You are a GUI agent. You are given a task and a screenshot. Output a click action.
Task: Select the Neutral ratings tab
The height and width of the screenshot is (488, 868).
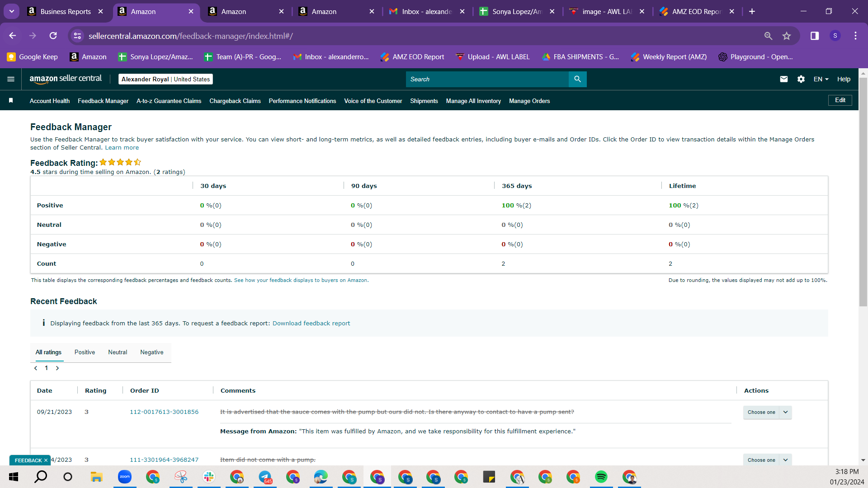click(x=118, y=352)
